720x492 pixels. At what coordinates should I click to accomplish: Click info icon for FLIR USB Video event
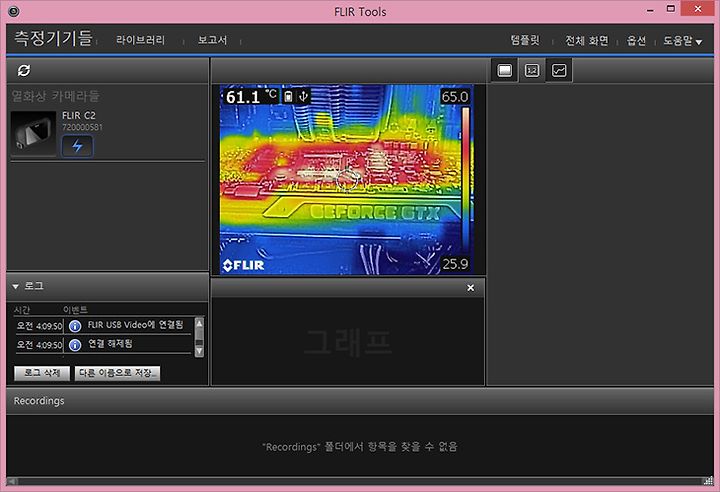75,326
